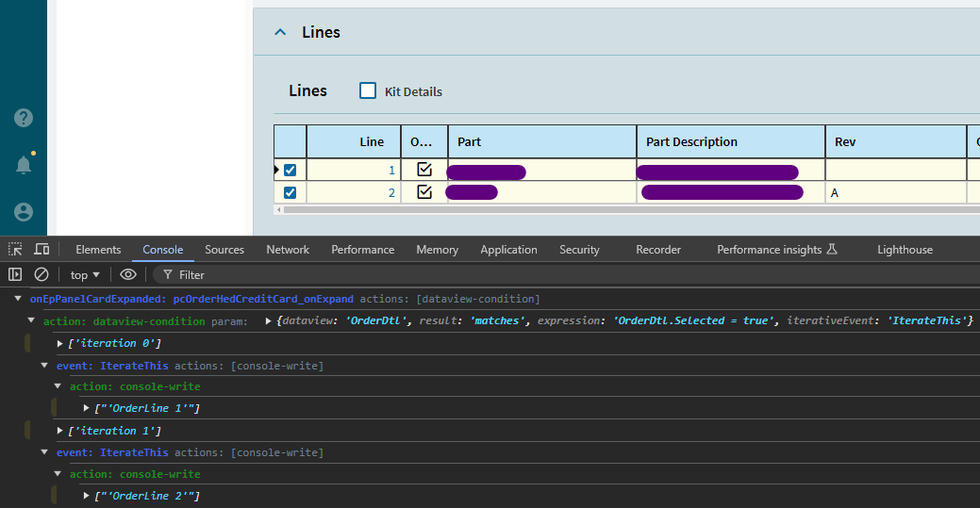980x508 pixels.
Task: Sort by Part Description column header
Action: coord(691,141)
